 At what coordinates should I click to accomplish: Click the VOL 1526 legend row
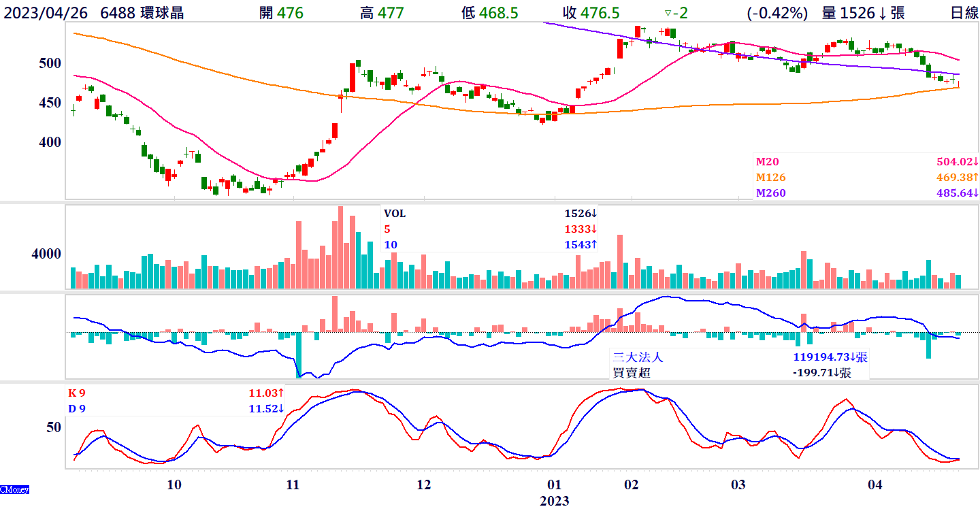pyautogui.click(x=490, y=214)
